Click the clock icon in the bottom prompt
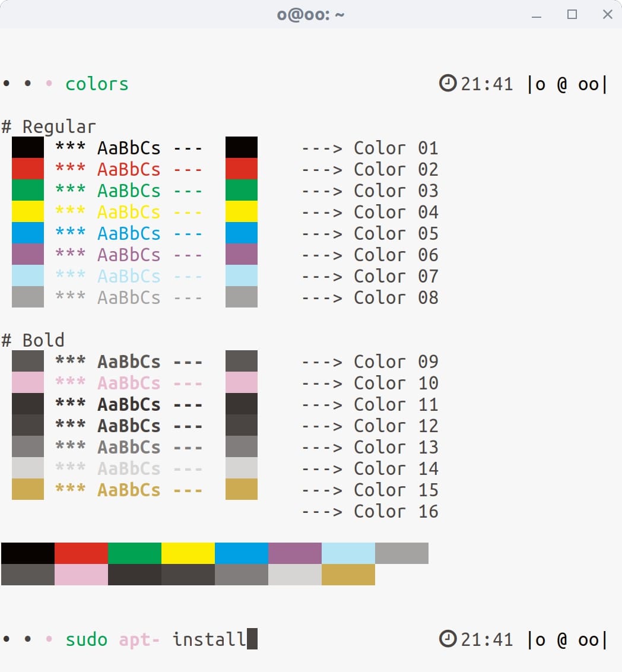622x672 pixels. coord(448,639)
